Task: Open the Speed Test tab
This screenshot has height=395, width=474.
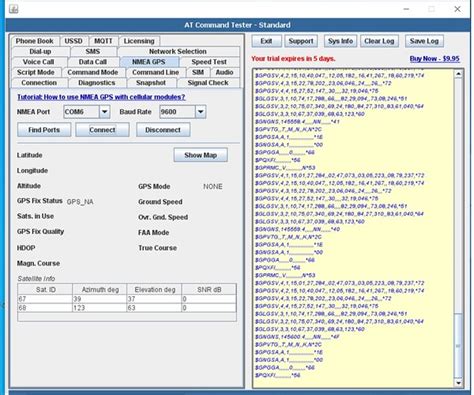Action: [209, 62]
